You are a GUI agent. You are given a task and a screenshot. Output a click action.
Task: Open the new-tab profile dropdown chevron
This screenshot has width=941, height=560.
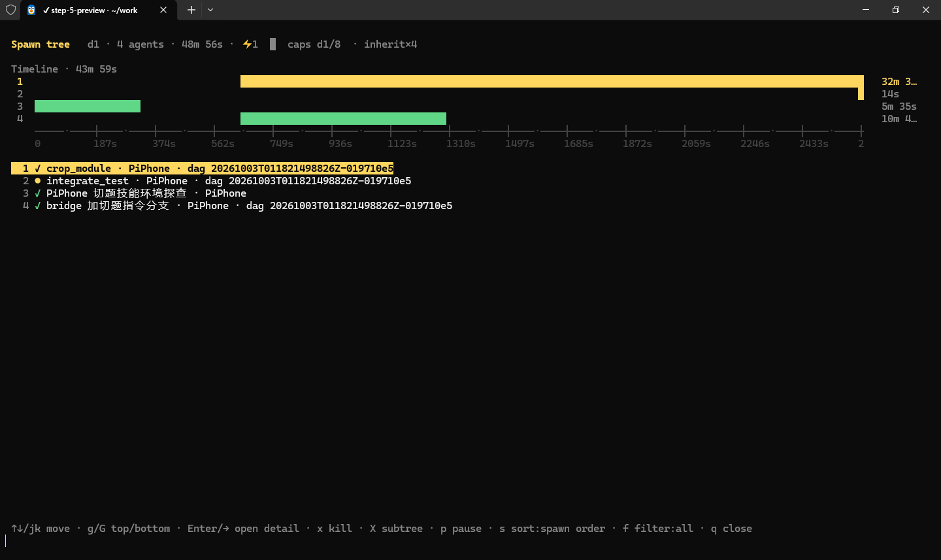210,10
